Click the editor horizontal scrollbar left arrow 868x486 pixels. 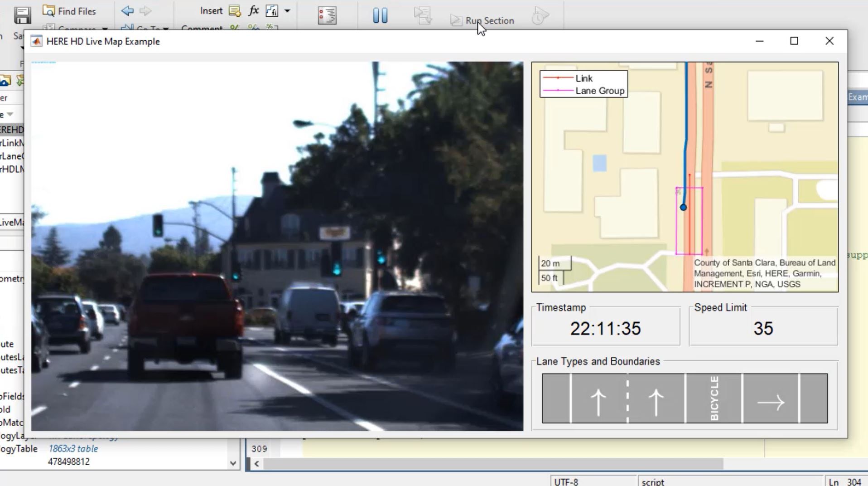(x=257, y=464)
